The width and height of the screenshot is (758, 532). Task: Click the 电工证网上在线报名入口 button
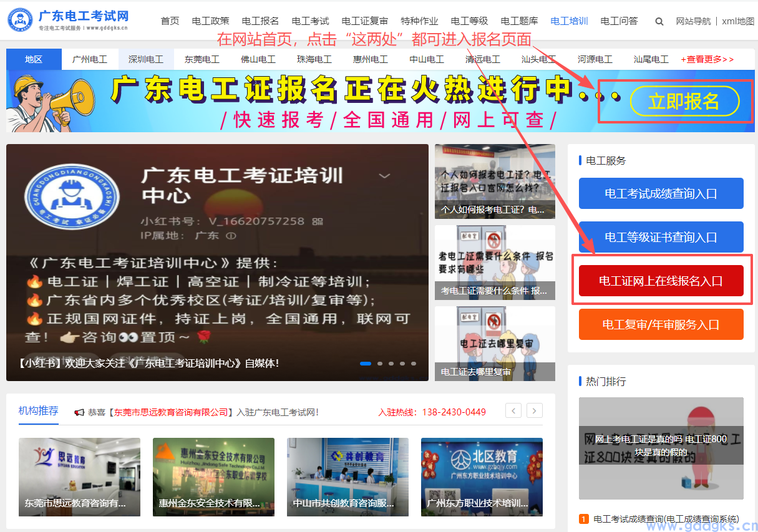(x=661, y=281)
